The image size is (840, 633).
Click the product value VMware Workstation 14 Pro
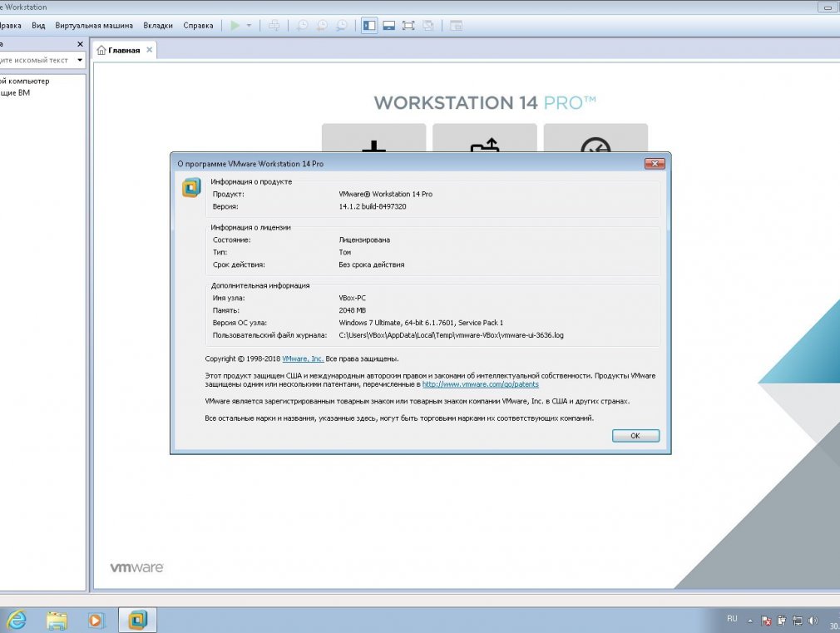pos(386,194)
